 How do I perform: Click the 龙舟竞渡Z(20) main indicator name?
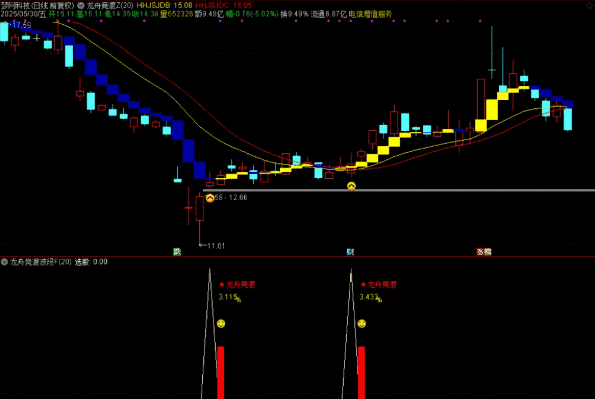tap(110, 5)
